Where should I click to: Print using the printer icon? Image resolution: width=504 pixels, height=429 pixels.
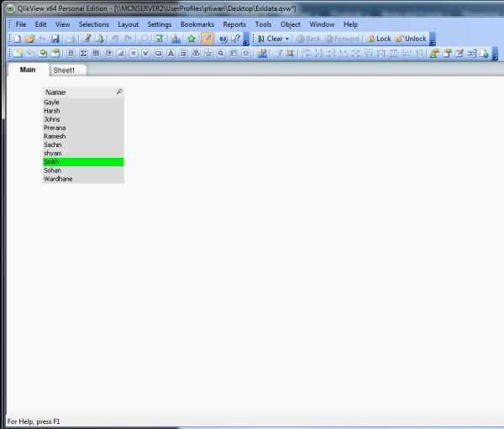click(x=71, y=39)
